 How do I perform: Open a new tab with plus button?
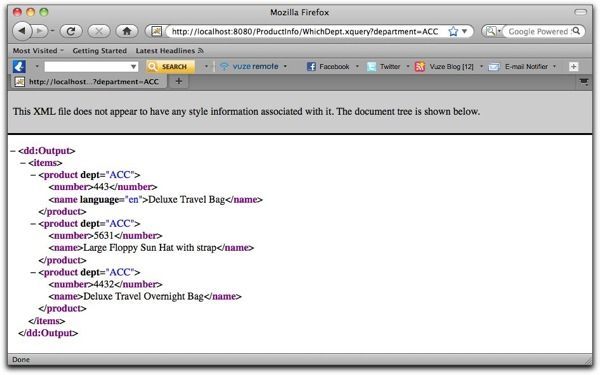[179, 81]
